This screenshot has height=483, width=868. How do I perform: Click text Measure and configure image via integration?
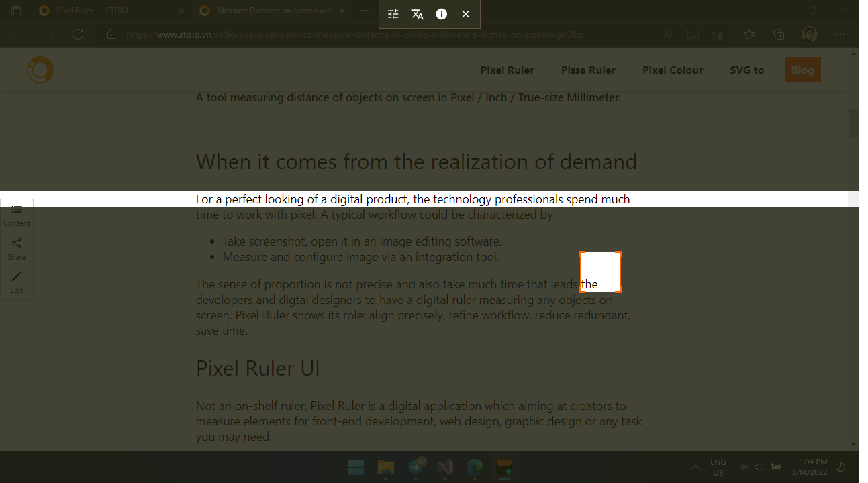coord(361,256)
